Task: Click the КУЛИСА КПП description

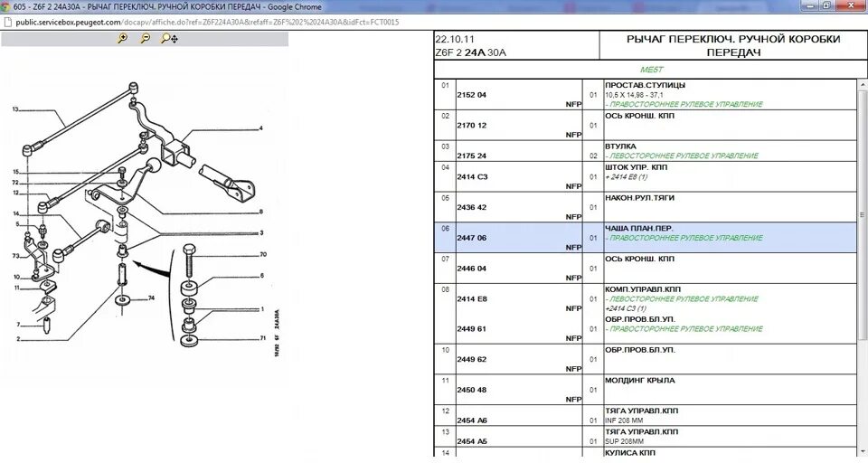Action: [x=630, y=452]
